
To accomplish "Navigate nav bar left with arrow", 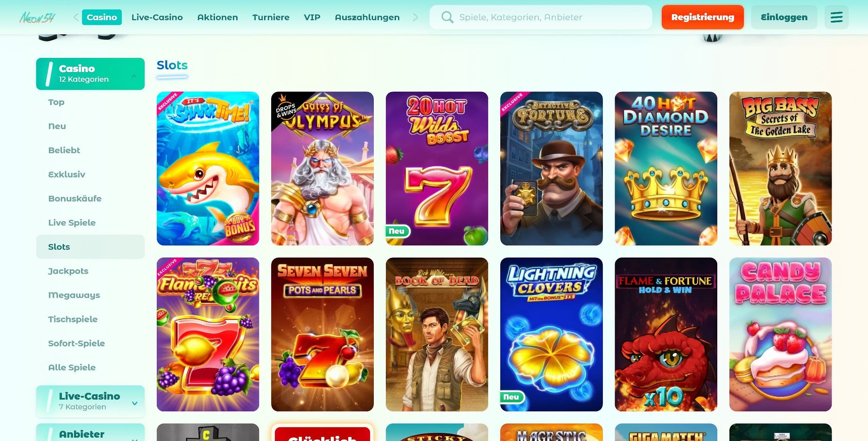I will (76, 17).
